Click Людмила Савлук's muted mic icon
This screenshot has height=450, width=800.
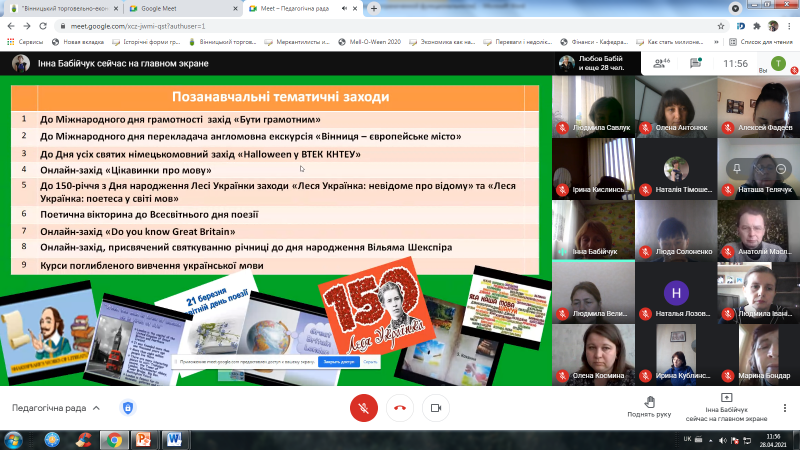point(563,128)
